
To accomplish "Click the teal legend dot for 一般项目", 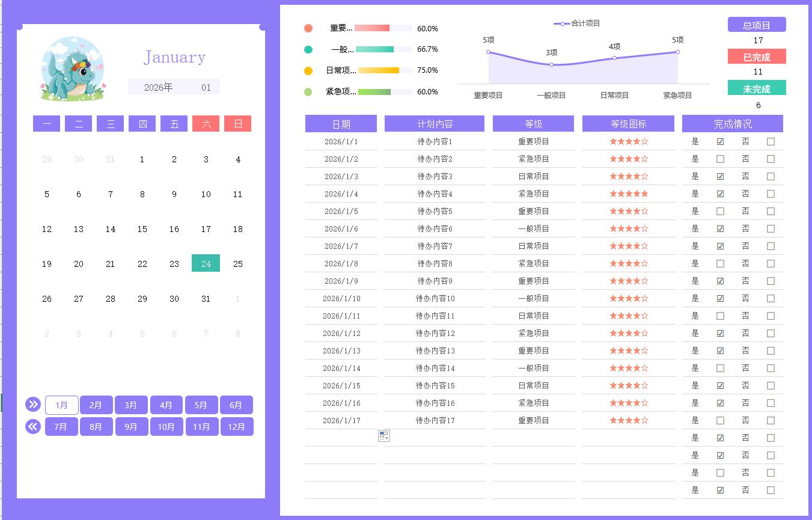I will [x=308, y=49].
